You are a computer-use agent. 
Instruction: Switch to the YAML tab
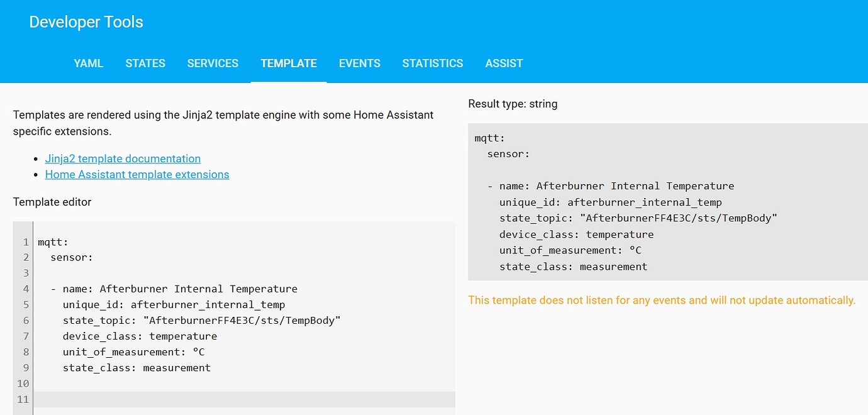click(x=88, y=63)
